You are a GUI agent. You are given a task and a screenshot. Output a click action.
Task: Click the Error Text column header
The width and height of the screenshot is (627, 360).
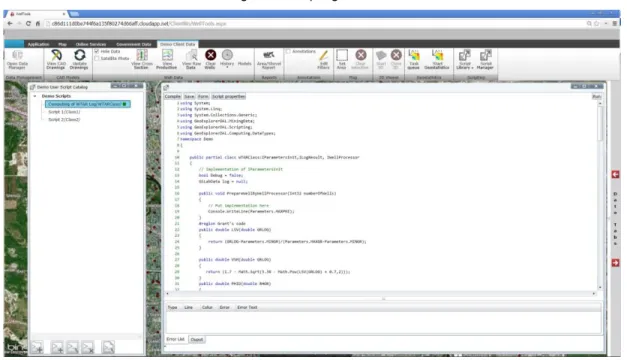click(x=247, y=307)
